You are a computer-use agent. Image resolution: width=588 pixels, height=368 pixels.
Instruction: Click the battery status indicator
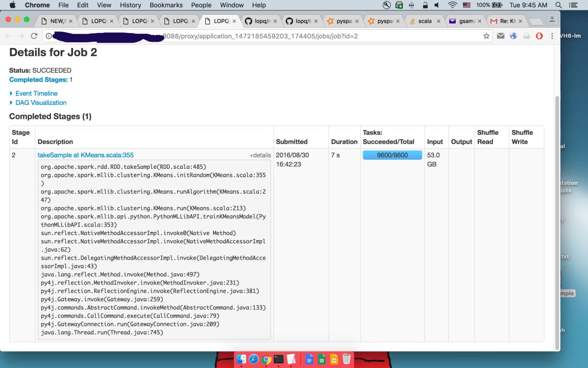click(x=490, y=5)
